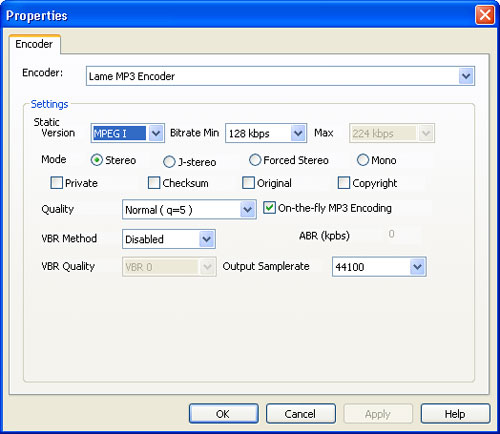
Task: Click the disabled Max bitrate 224 kbps dropdown
Action: click(x=392, y=133)
